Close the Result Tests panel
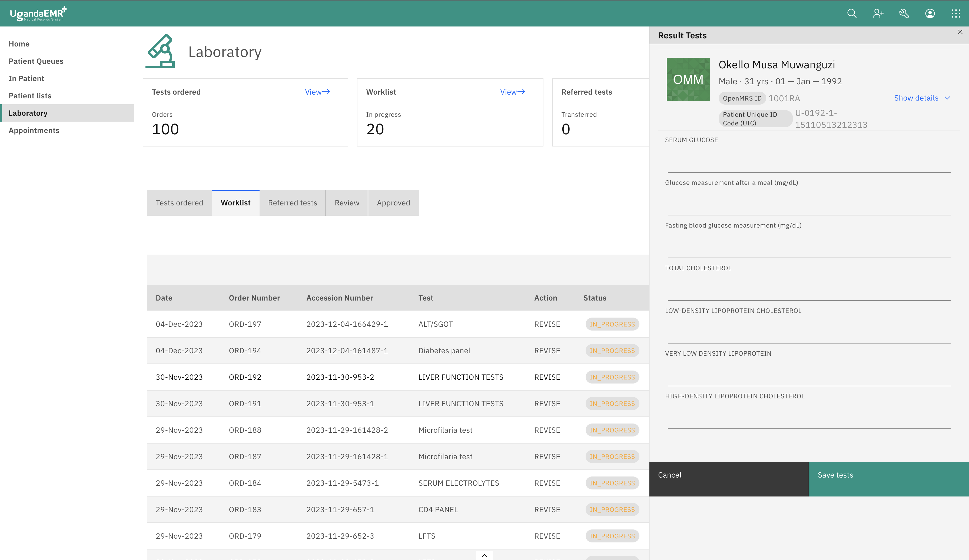This screenshot has width=969, height=560. (960, 32)
